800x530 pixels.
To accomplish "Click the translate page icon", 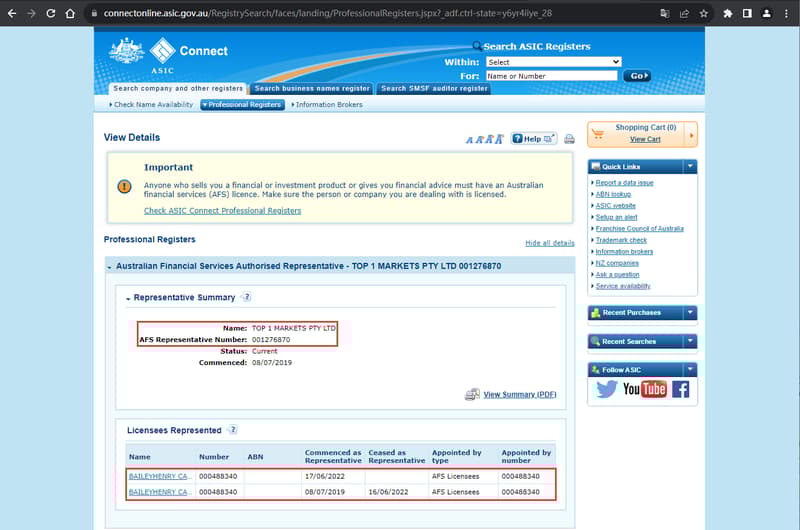I will pos(664,13).
